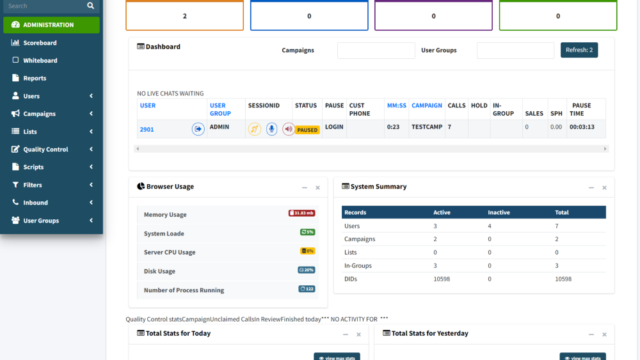This screenshot has width=640, height=360.
Task: Click the Number of Process Running badge
Action: pos(307,289)
